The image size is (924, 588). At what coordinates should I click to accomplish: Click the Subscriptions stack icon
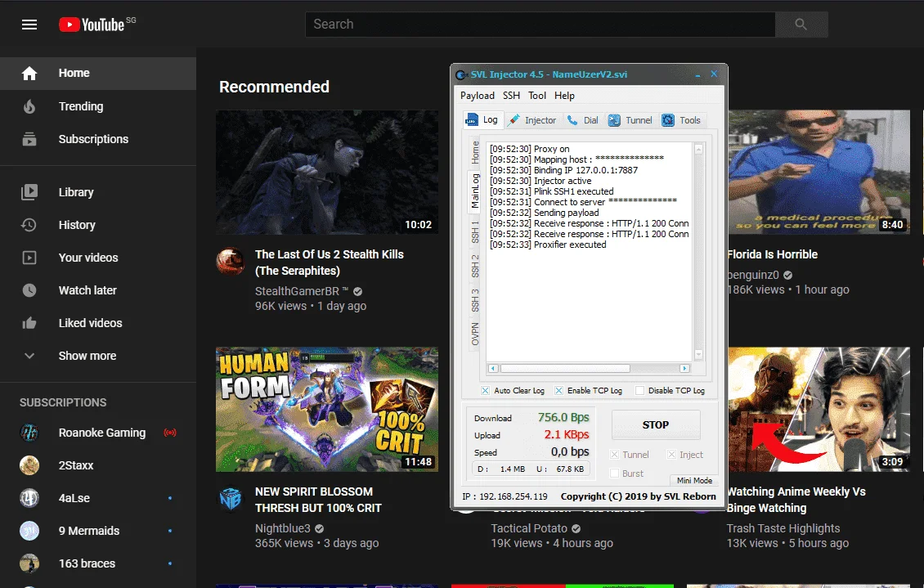point(29,139)
